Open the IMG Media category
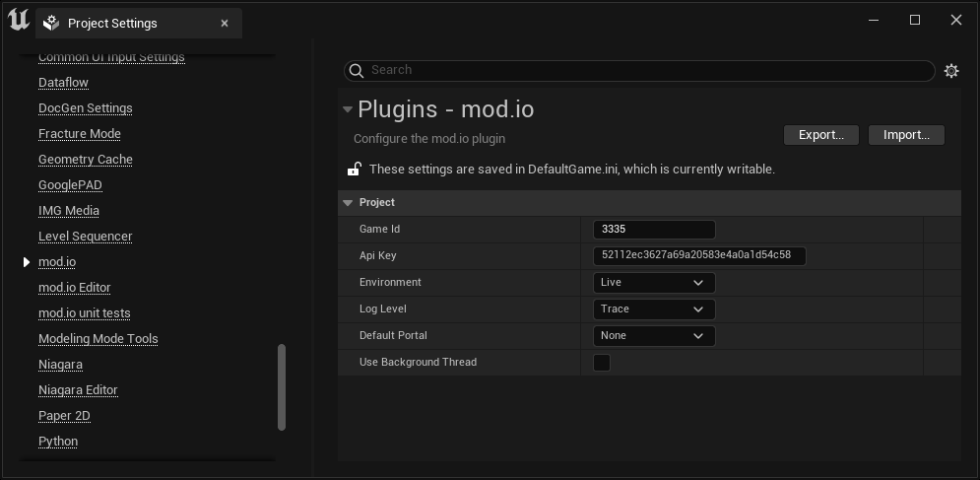The image size is (980, 480). [69, 211]
